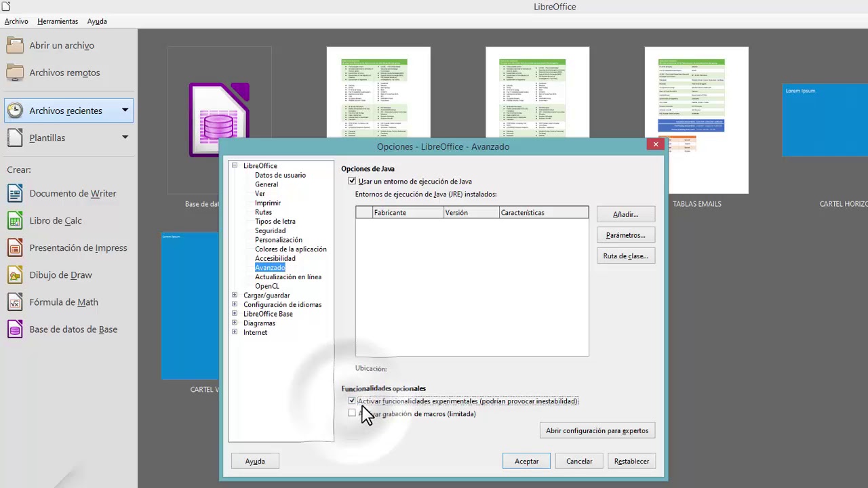The image size is (868, 488).
Task: Expand the Diagramas tree node
Action: click(235, 323)
